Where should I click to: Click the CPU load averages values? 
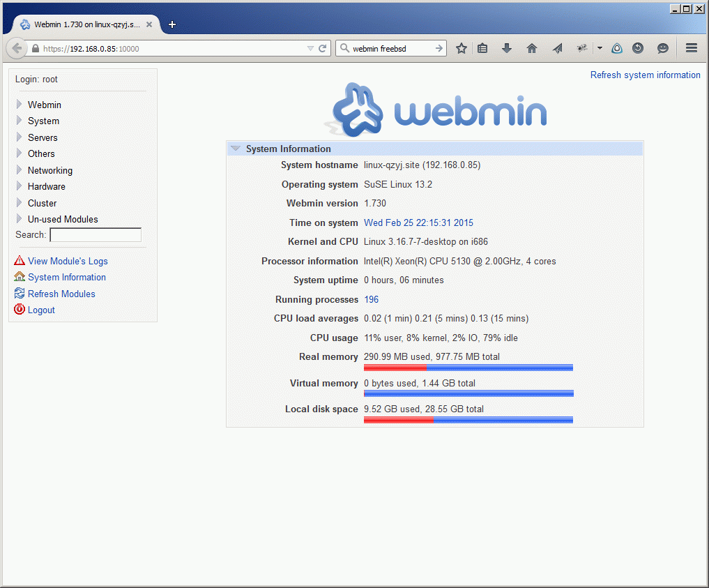(x=446, y=319)
